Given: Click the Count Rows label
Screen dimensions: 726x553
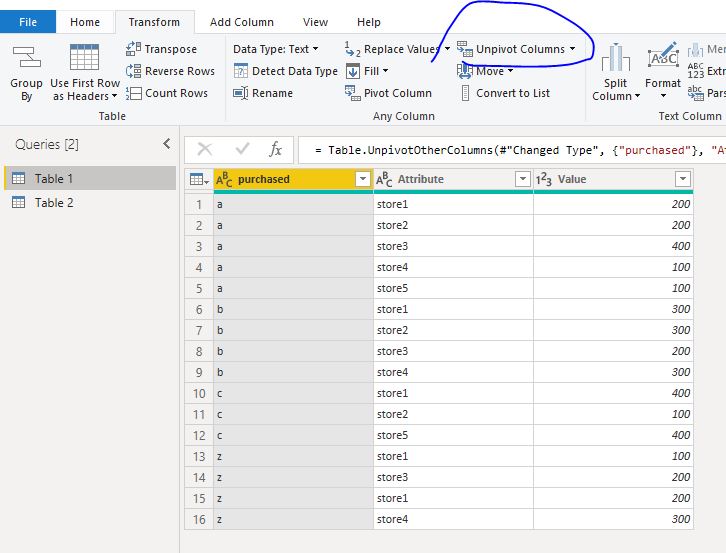Looking at the screenshot, I should [x=176, y=93].
